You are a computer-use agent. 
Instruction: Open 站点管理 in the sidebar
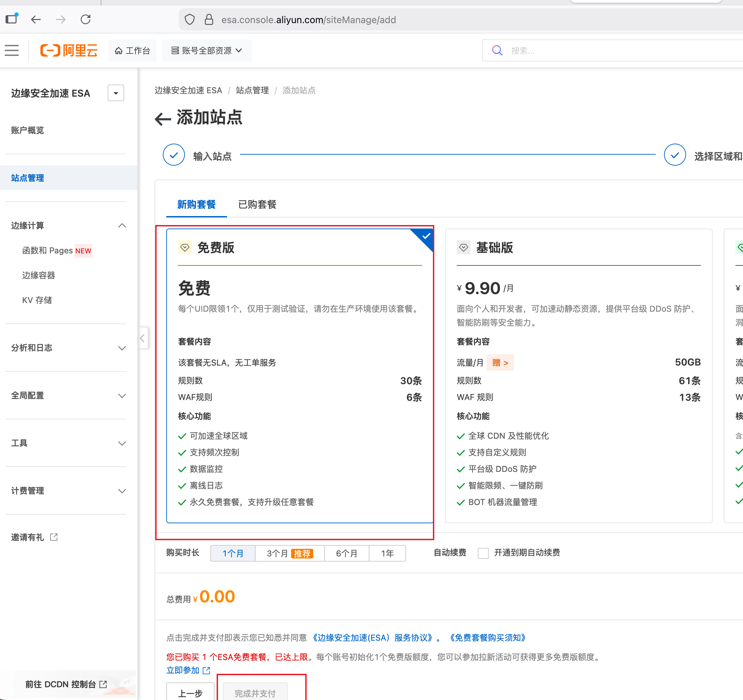click(x=27, y=178)
